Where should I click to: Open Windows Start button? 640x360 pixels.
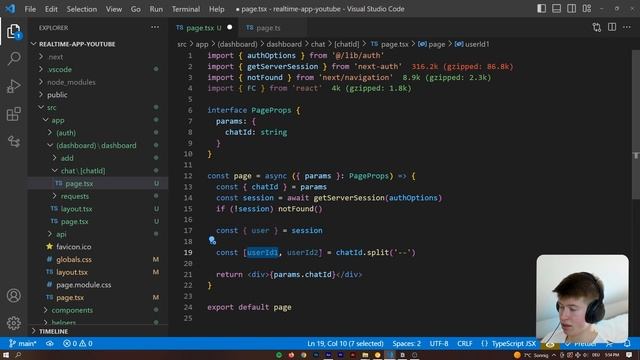(x=6, y=355)
